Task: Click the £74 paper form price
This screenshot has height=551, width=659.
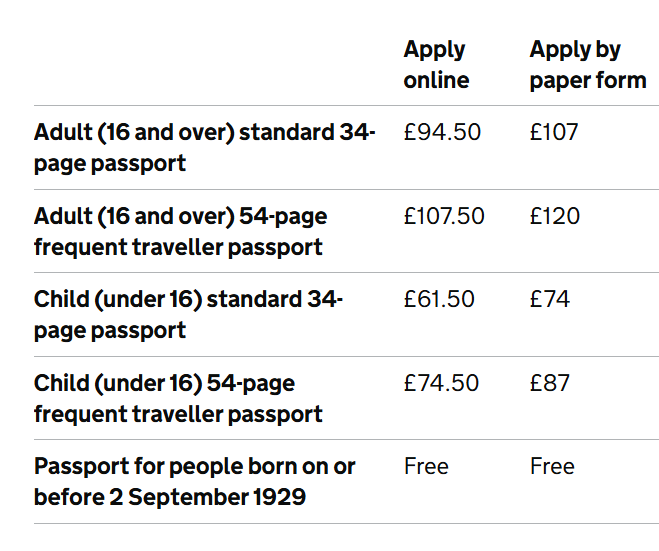Action: tap(550, 299)
